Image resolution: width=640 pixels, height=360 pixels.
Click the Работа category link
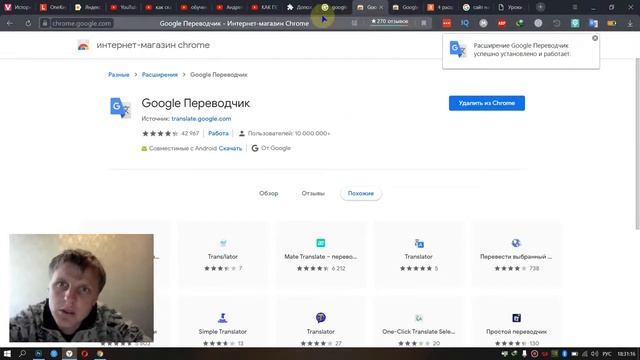(x=218, y=133)
